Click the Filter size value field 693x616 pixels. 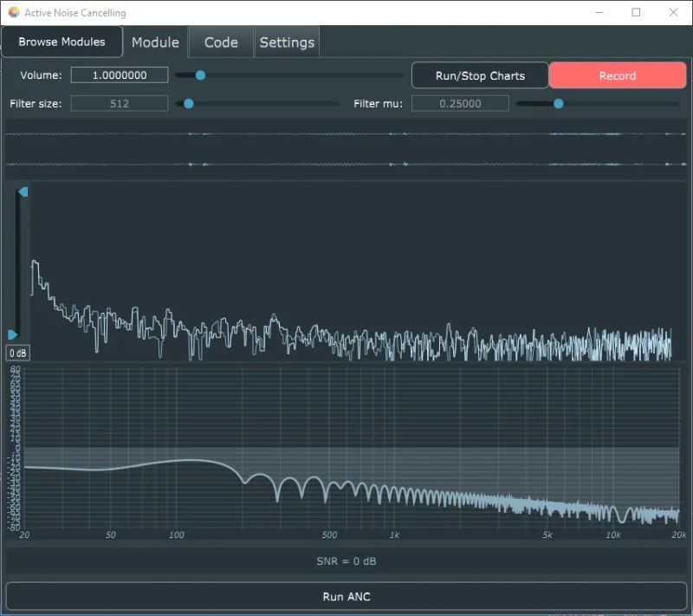tap(120, 103)
